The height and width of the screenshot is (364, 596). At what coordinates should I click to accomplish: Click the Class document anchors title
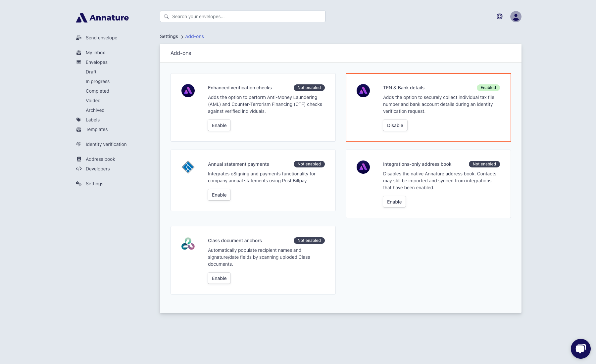235,241
